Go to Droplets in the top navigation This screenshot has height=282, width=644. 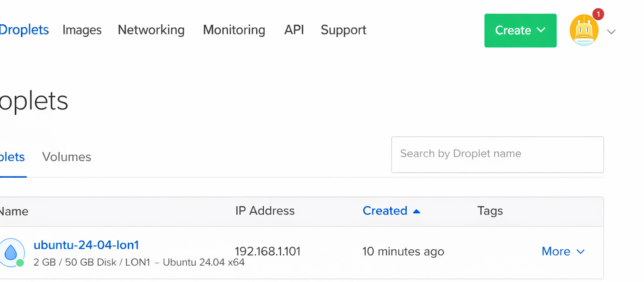(24, 30)
